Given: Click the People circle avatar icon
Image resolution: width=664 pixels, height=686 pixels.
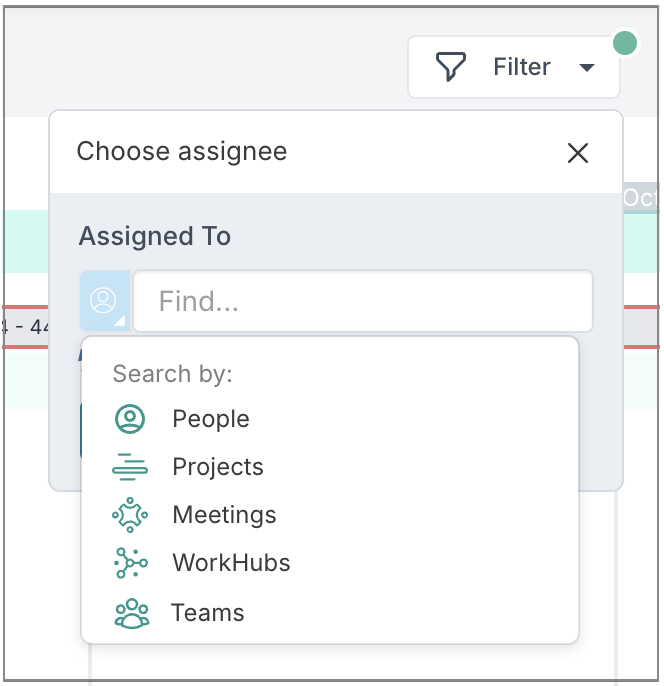Looking at the screenshot, I should [130, 419].
